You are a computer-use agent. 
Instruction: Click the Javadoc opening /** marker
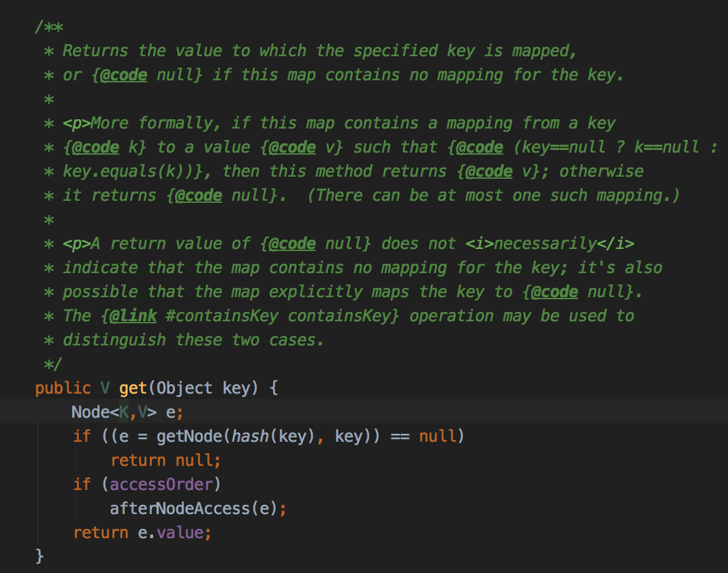tap(48, 27)
